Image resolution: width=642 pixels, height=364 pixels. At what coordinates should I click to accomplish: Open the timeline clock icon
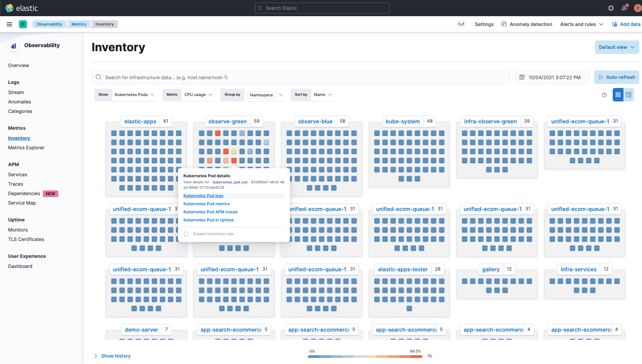(604, 95)
